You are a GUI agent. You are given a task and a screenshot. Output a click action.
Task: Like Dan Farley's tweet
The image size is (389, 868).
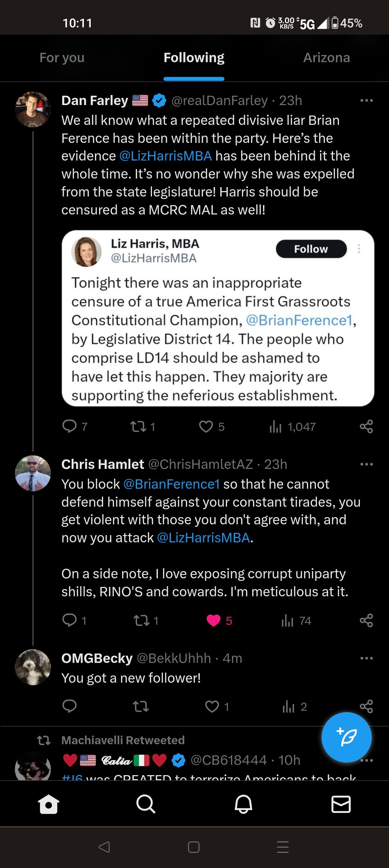[x=206, y=426]
